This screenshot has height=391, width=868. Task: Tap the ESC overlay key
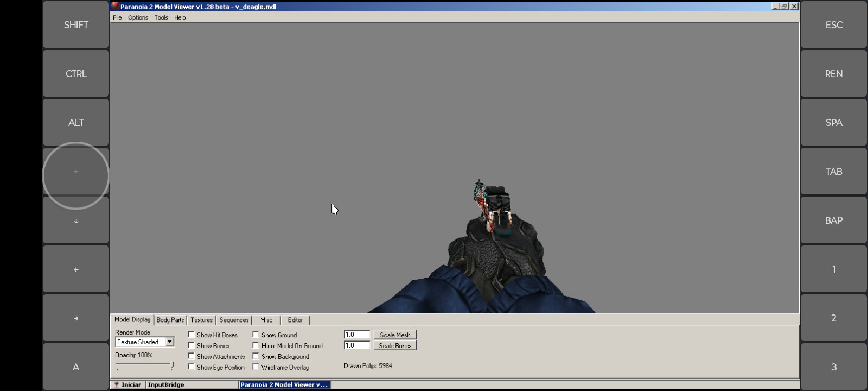coord(834,25)
